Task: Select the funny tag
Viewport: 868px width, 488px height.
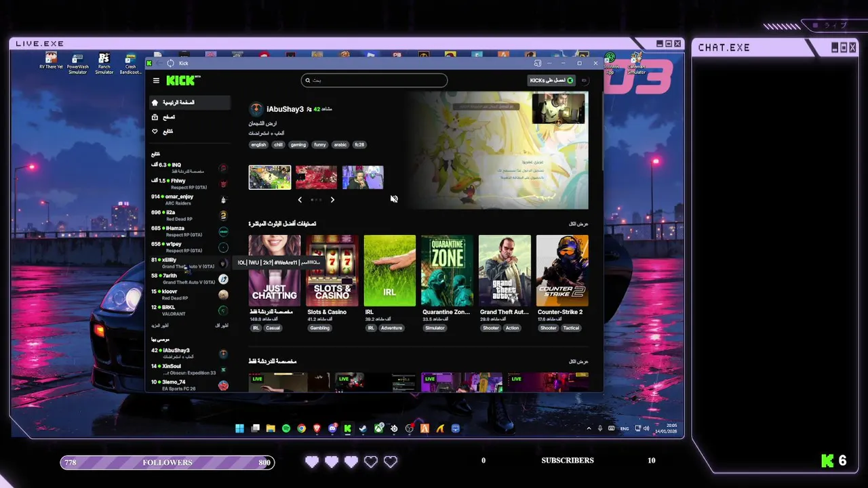Action: (x=320, y=144)
